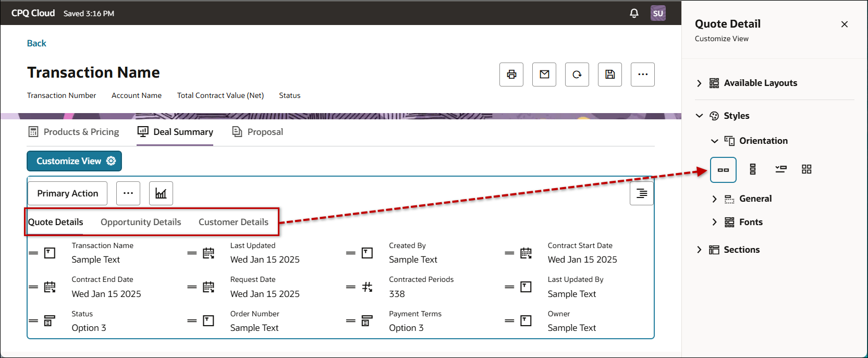Image resolution: width=868 pixels, height=358 pixels.
Task: Click the save disk icon button
Action: coord(609,75)
